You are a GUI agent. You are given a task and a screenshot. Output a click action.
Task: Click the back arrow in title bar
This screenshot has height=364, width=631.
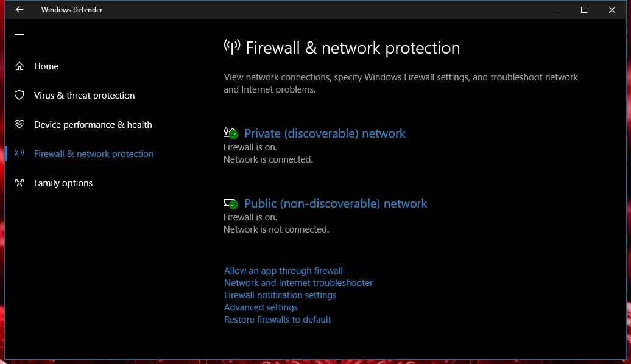(x=19, y=10)
